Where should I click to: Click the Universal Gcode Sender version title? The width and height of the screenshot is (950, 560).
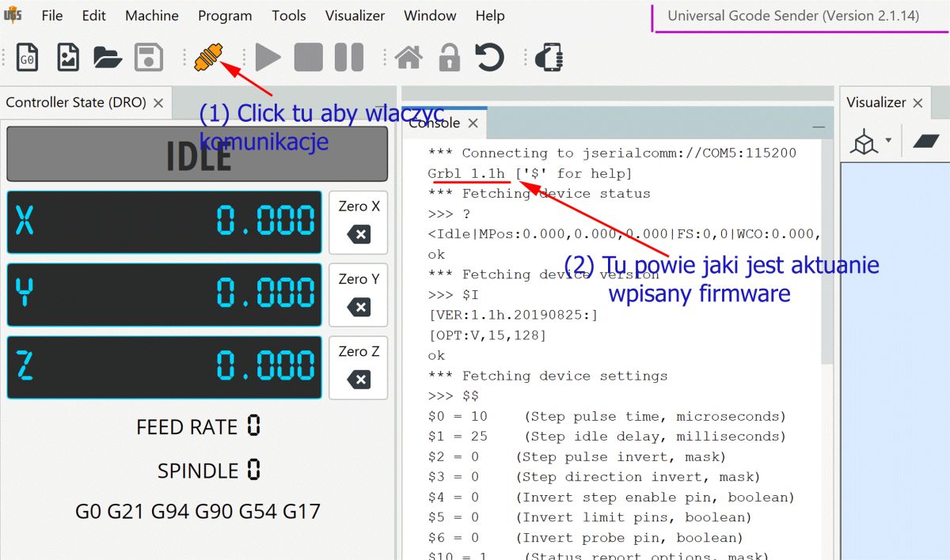[x=793, y=16]
